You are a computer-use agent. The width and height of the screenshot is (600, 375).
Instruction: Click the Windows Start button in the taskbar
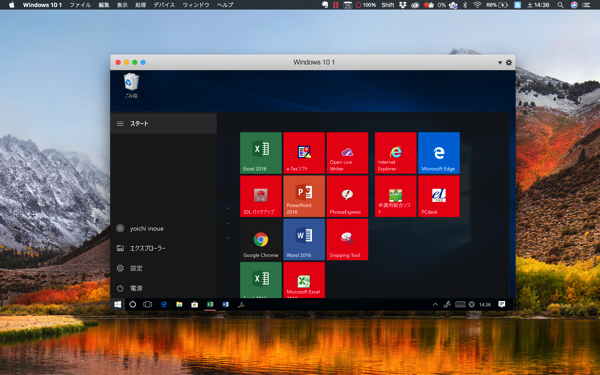pyautogui.click(x=118, y=304)
